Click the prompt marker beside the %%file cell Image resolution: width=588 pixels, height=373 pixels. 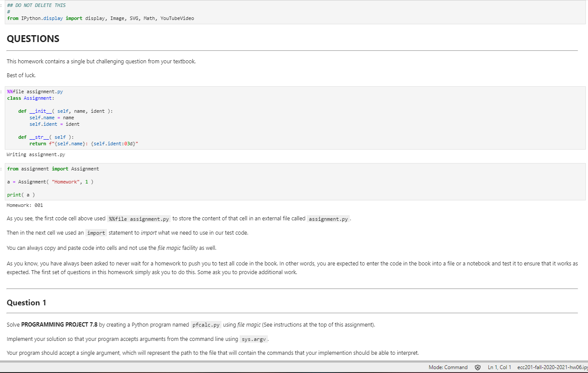1,92
